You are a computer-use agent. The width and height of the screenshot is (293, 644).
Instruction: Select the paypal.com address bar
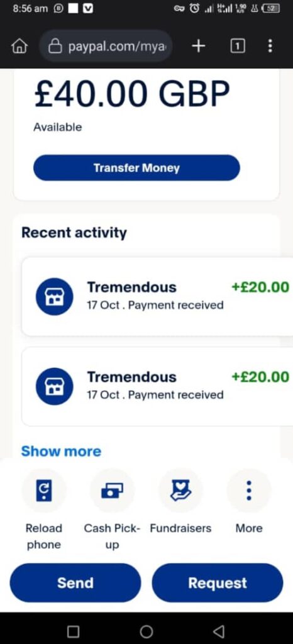106,47
